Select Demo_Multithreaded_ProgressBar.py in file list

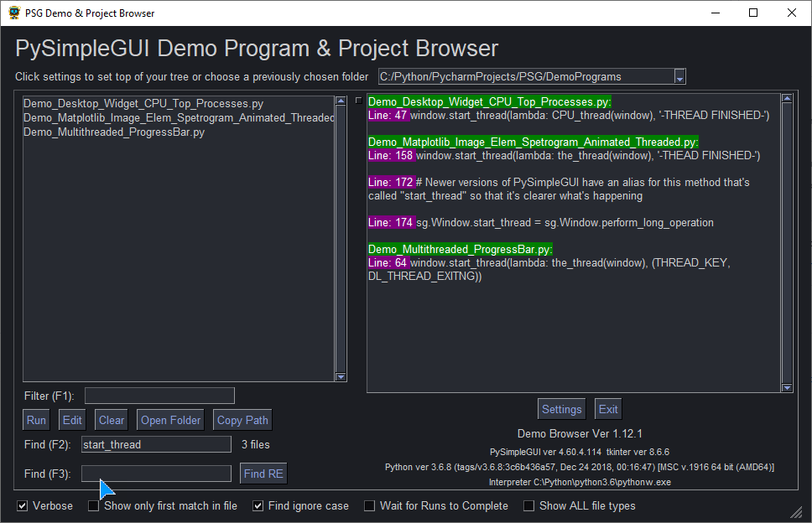pos(114,132)
